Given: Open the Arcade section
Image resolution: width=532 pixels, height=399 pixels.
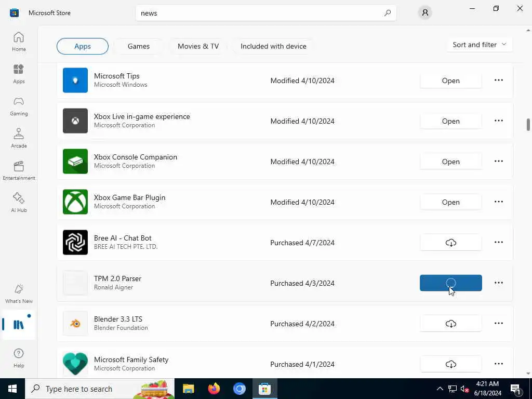Looking at the screenshot, I should pos(19,138).
